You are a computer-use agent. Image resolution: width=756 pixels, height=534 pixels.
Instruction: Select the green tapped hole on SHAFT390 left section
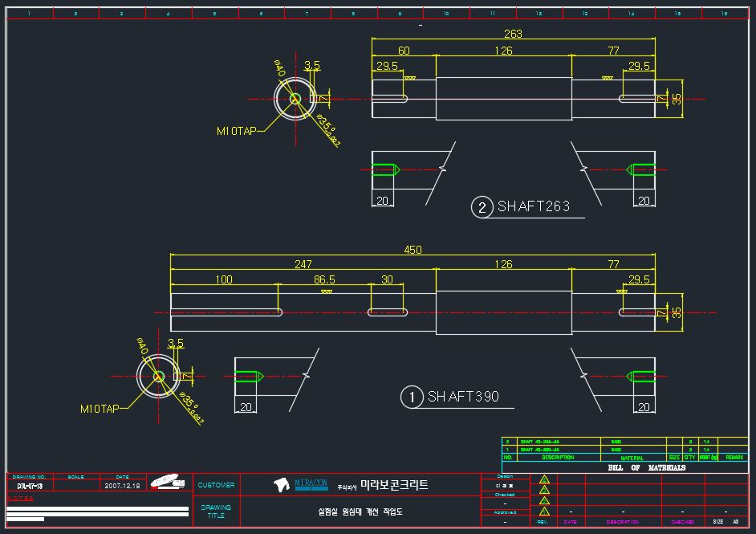[x=249, y=376]
